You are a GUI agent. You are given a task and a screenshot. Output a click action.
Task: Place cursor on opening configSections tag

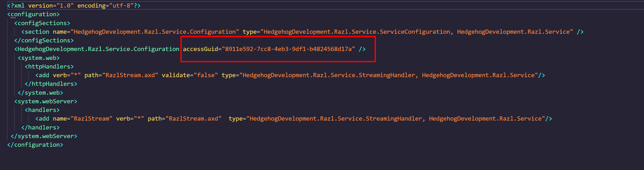[42, 23]
